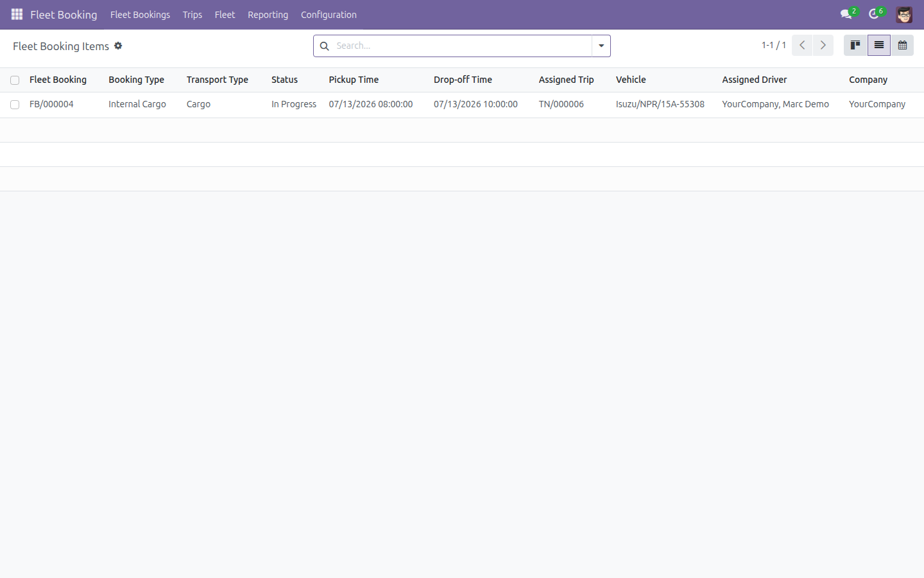Expand the search options dropdown arrow
The image size is (924, 578).
tap(601, 46)
